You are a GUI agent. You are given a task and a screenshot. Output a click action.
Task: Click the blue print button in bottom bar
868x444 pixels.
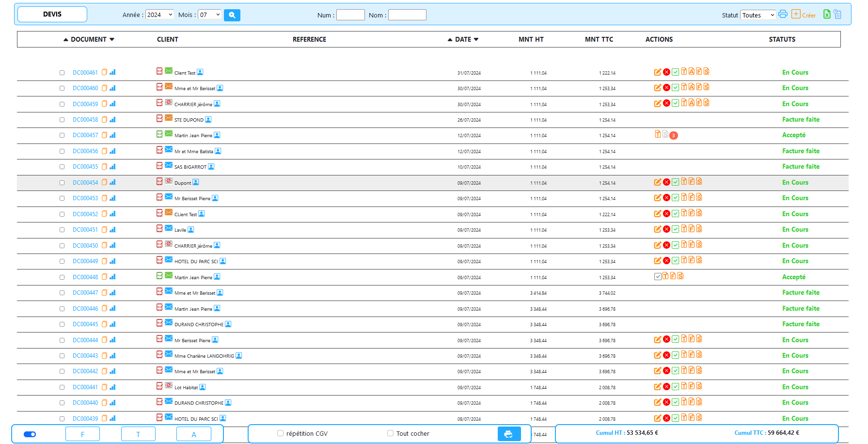pos(509,434)
